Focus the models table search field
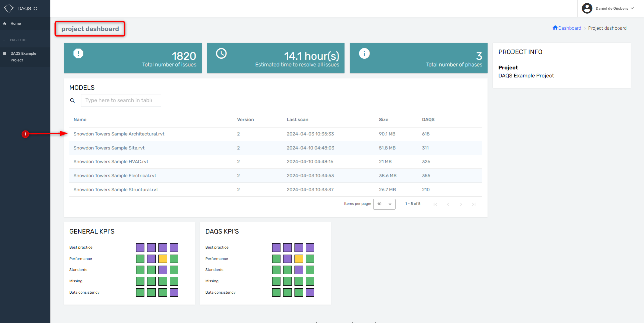The image size is (644, 323). pos(121,100)
